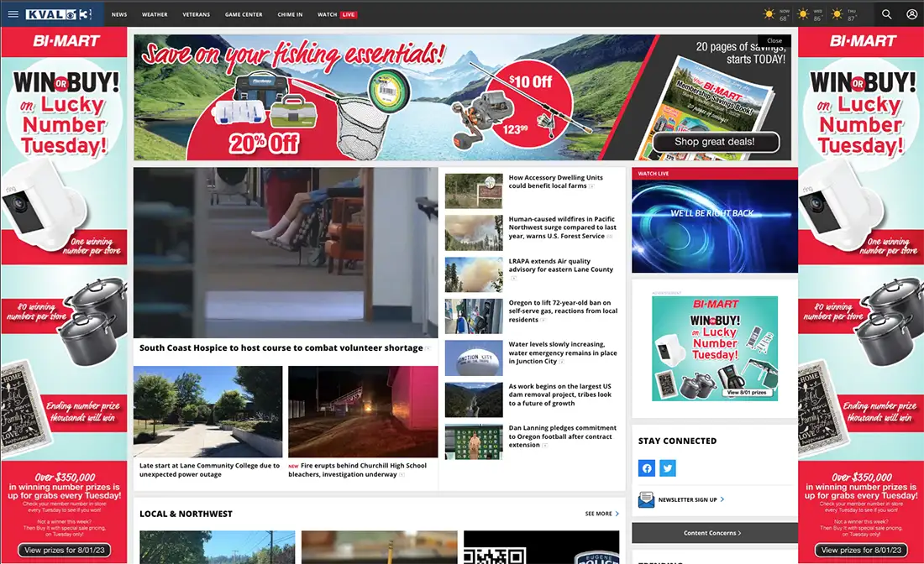Screen dimensions: 924x564
Task: Open the Game Center menu item
Action: click(x=244, y=15)
